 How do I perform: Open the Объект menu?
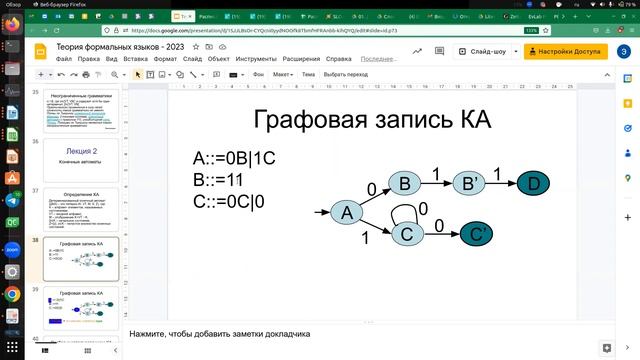[218, 59]
